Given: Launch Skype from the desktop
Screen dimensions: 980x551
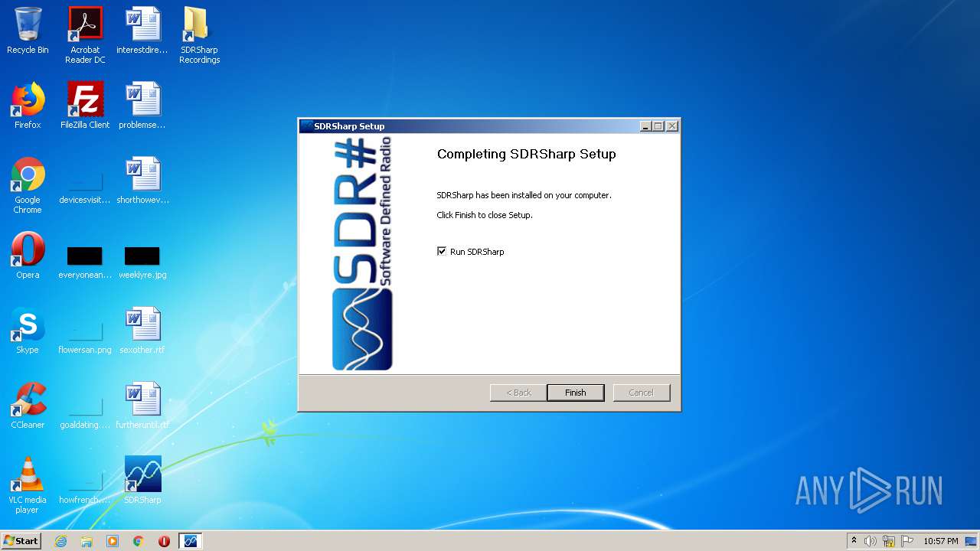Looking at the screenshot, I should point(28,331).
